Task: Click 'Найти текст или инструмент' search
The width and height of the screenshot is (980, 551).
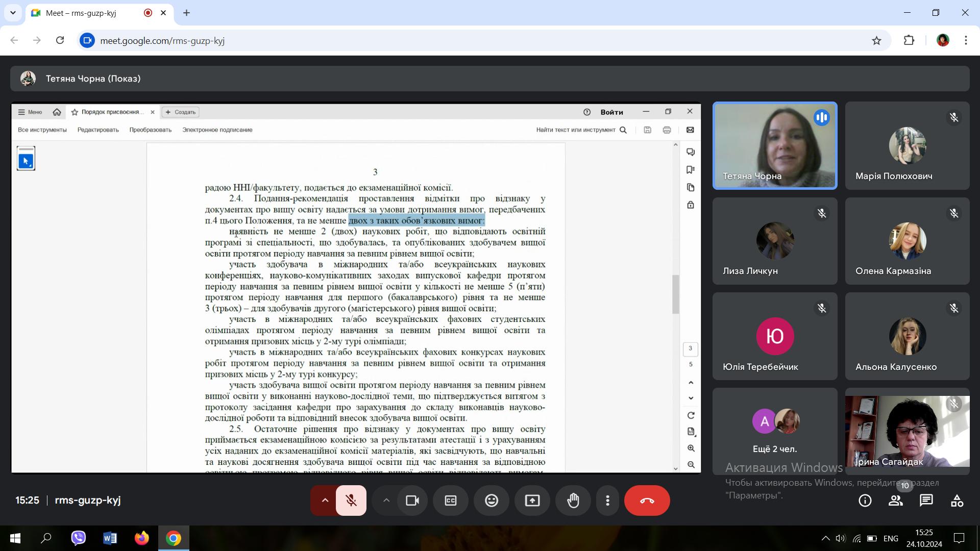Action: (581, 130)
